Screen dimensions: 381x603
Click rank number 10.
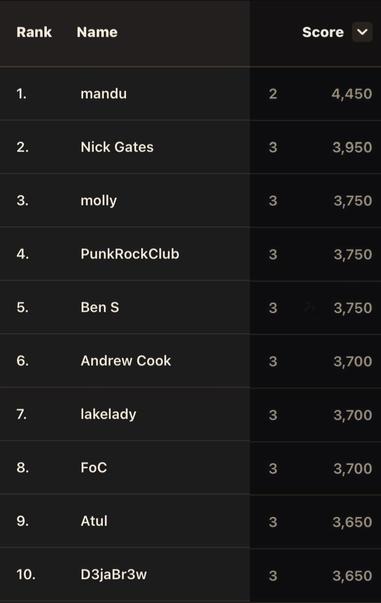(x=26, y=575)
